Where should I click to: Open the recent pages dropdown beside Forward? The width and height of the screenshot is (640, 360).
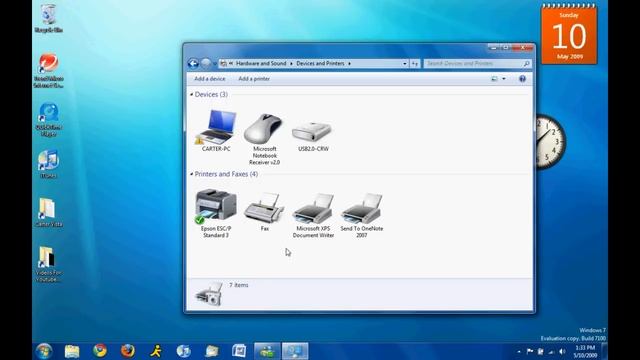215,64
